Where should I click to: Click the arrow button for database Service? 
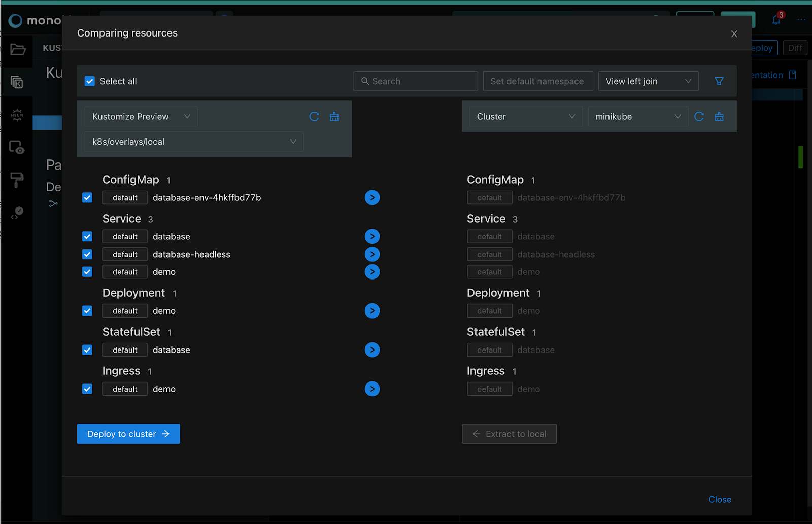tap(372, 236)
